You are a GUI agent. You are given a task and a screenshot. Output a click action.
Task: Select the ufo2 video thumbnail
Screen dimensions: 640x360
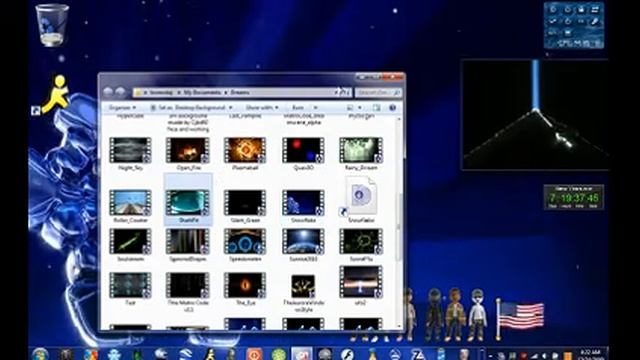pyautogui.click(x=361, y=282)
